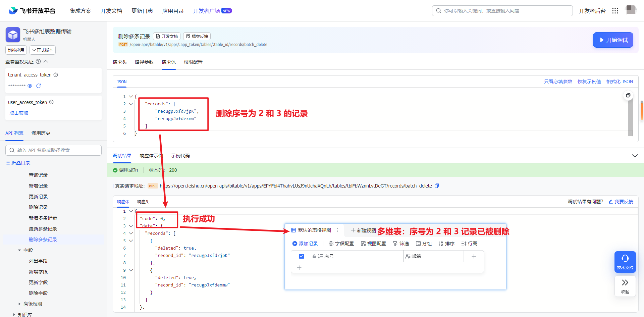Switch to the 请求头 tab
Image resolution: width=644 pixels, height=317 pixels.
click(120, 62)
